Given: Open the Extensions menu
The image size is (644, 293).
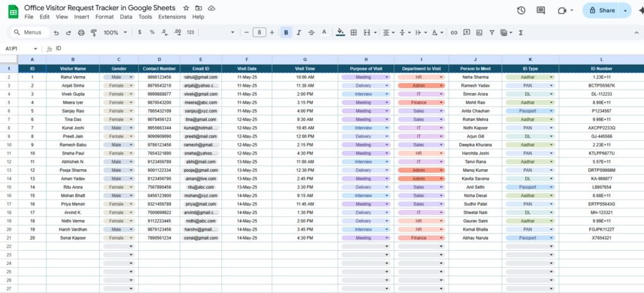Looking at the screenshot, I should (x=172, y=17).
